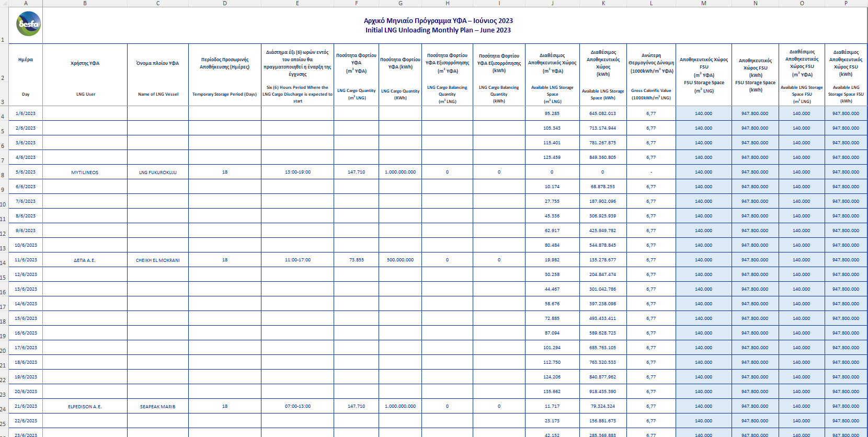This screenshot has height=437, width=868.
Task: Select the LNG FUKUROKUJU vessel cell
Action: click(157, 172)
